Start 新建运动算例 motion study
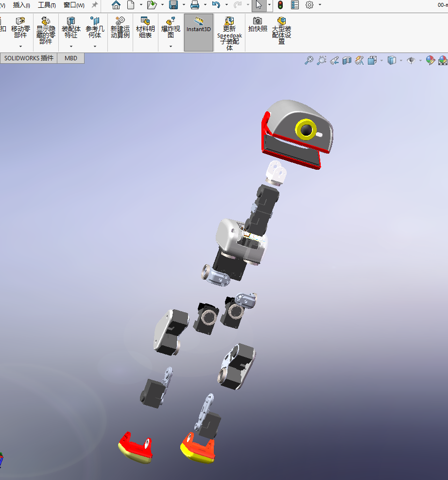 (x=120, y=28)
